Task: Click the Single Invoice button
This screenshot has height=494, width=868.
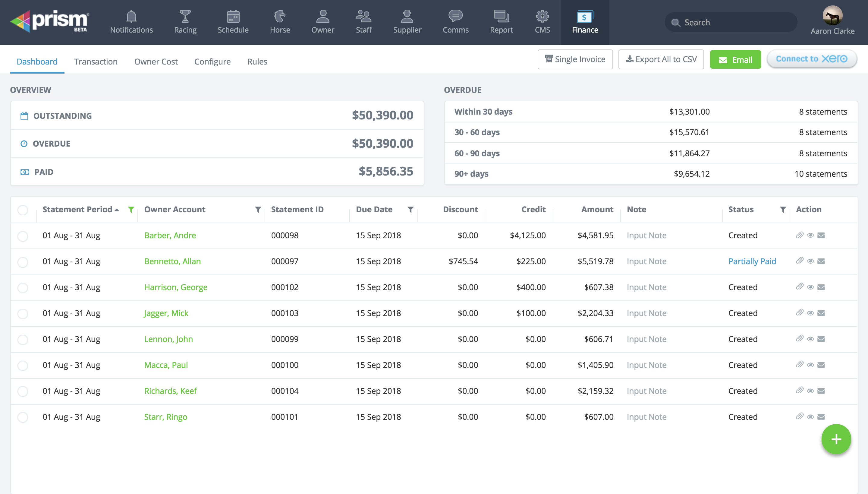Action: (575, 59)
